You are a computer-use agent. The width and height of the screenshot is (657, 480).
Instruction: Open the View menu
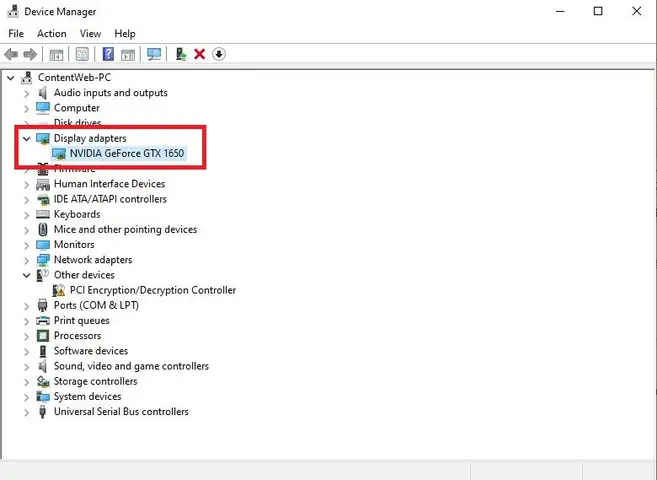(x=91, y=34)
